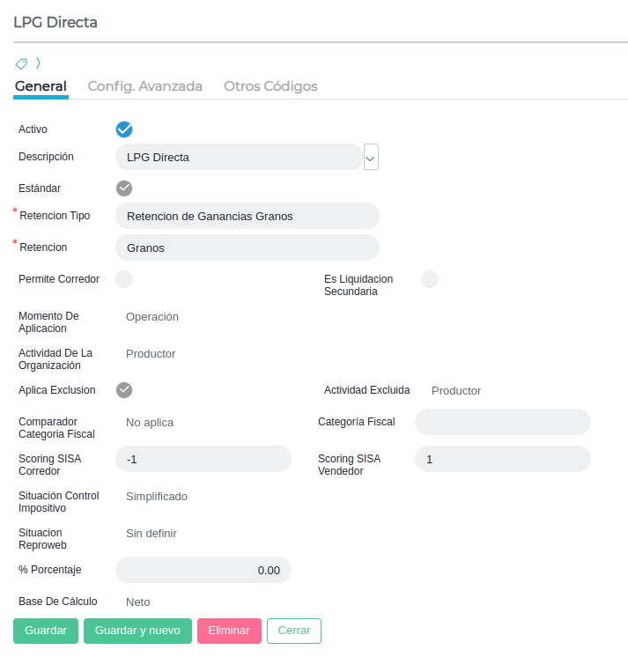Close the form with Cerrar
This screenshot has height=672, width=628.
tap(294, 631)
